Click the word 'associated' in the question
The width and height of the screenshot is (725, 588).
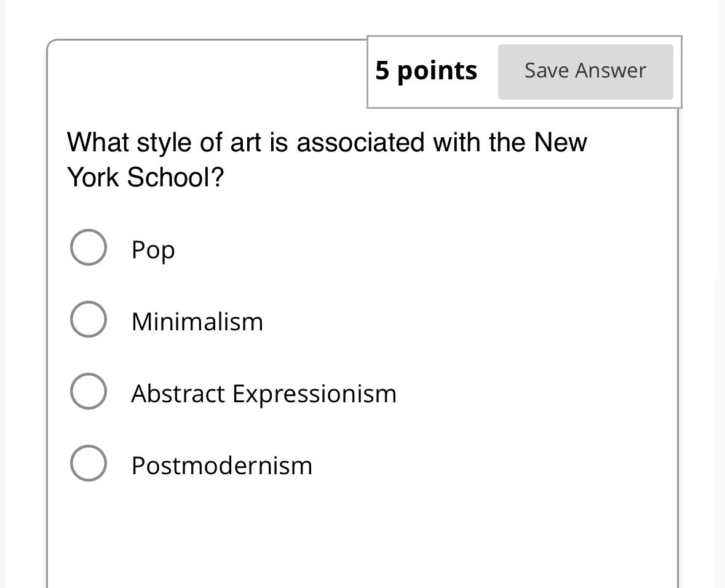point(360,143)
